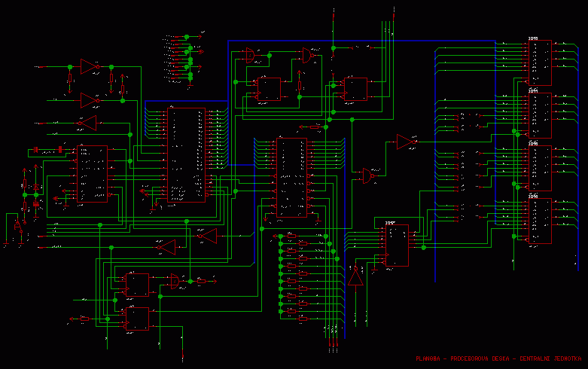Select the IO43 chip symbol

pyautogui.click(x=541, y=63)
